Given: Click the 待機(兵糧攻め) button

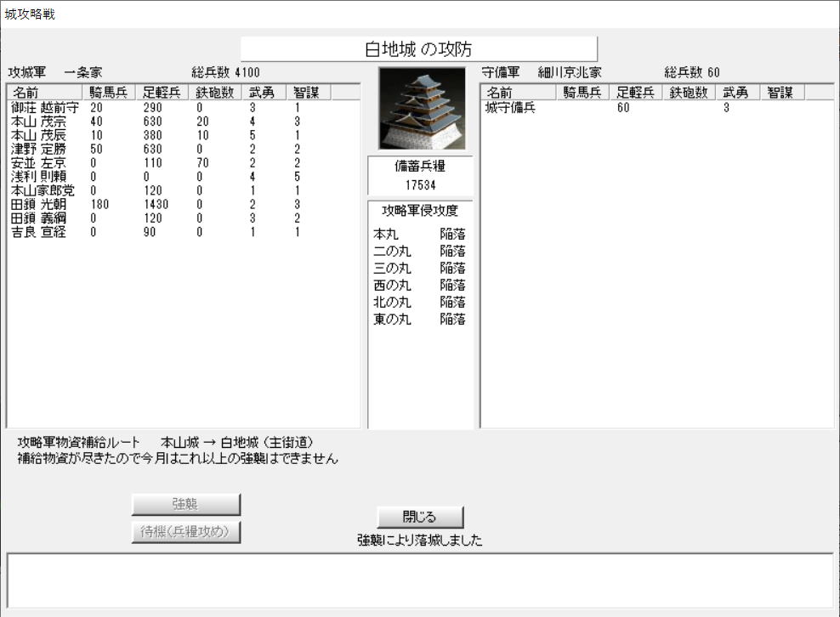Looking at the screenshot, I should tap(186, 532).
